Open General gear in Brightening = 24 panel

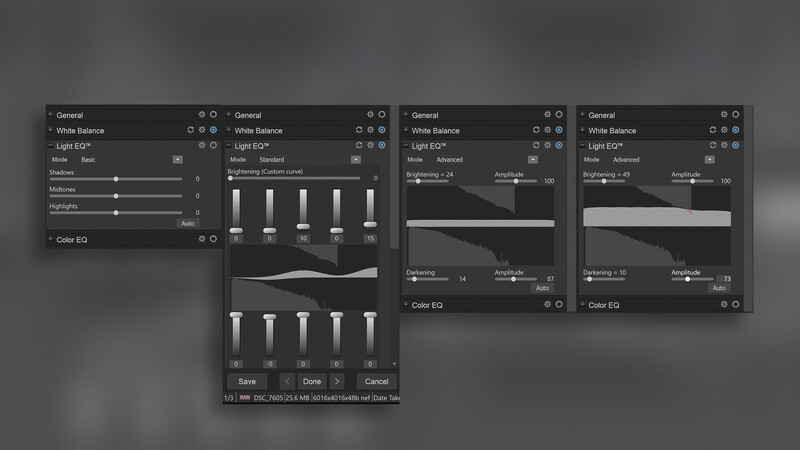tap(547, 114)
